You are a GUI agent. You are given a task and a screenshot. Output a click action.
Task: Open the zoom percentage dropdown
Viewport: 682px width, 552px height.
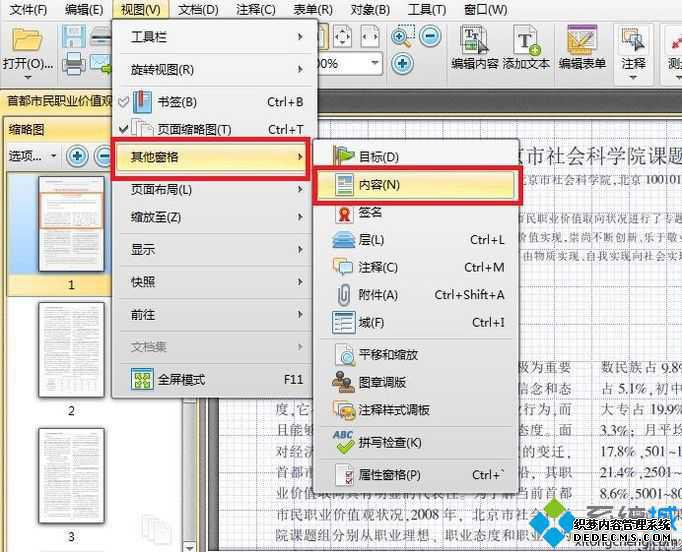pos(374,64)
